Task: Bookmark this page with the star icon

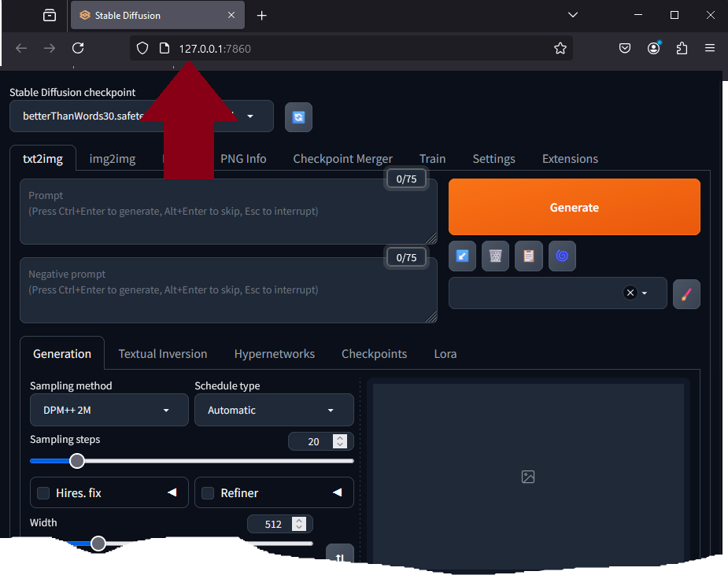Action: (560, 48)
